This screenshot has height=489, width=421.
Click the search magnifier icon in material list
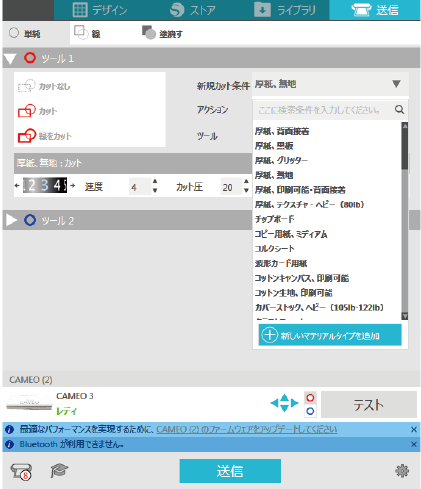pos(399,109)
